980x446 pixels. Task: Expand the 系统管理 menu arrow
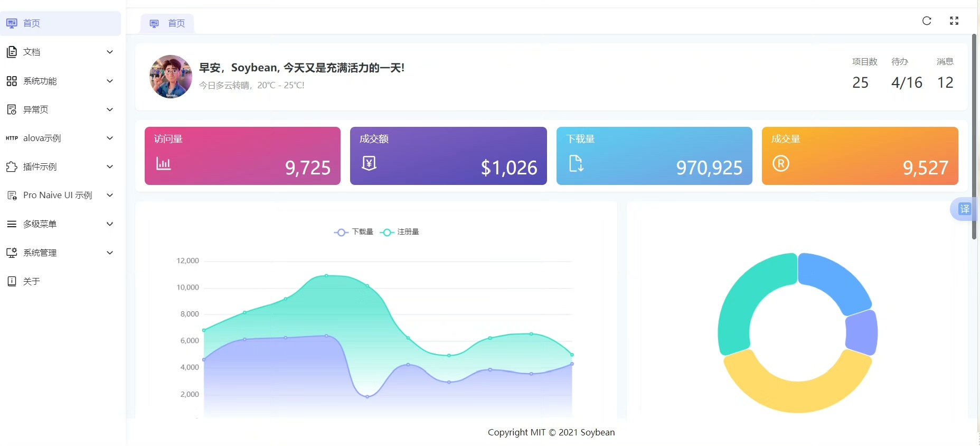click(110, 253)
